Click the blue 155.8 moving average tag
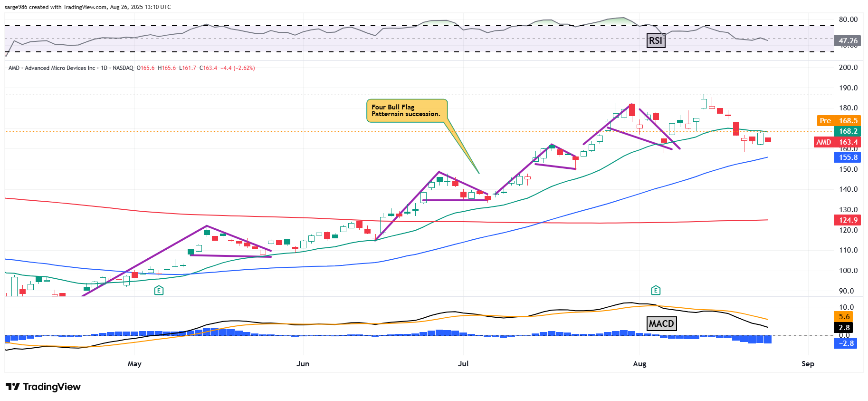This screenshot has height=401, width=868. (x=848, y=157)
